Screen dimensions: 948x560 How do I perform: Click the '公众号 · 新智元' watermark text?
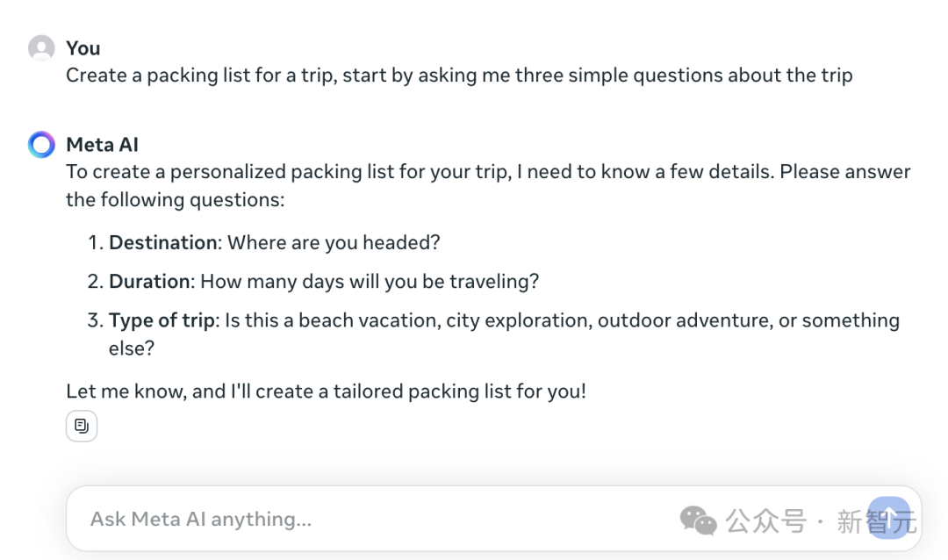pyautogui.click(x=821, y=521)
